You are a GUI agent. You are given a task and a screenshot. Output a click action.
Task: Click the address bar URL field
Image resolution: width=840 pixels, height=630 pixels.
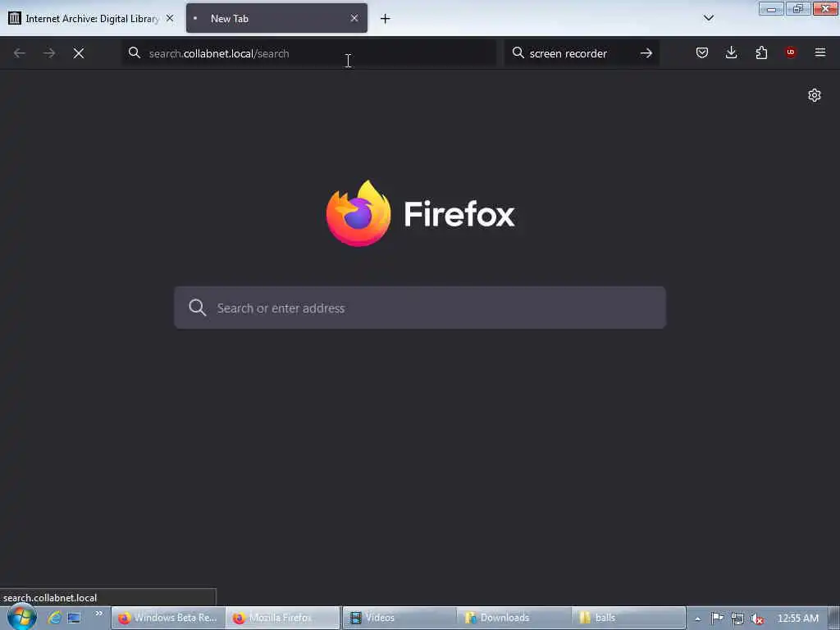(x=309, y=53)
